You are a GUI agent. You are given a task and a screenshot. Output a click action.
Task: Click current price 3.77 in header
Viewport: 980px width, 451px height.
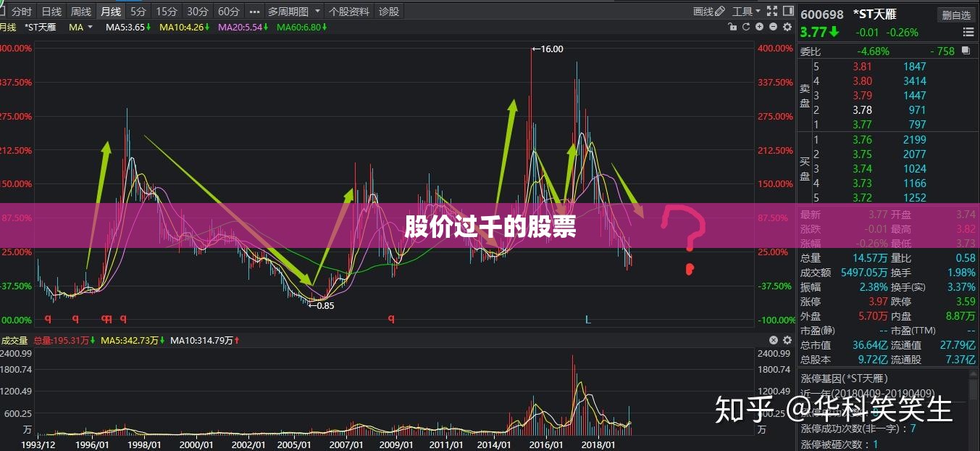[x=813, y=33]
